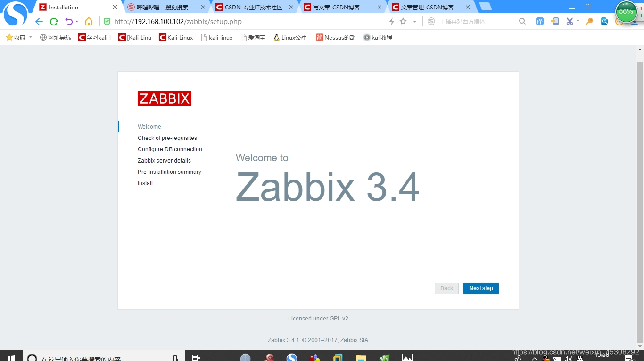Click the Sogou search engine icon
This screenshot has width=644, height=361.
coord(431,21)
